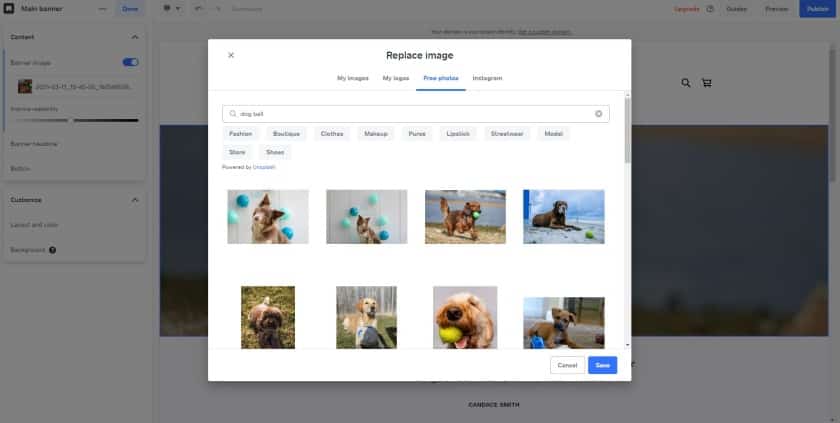Choose the puppy with blue toy photo
Screen dimensions: 840x423
(564, 323)
